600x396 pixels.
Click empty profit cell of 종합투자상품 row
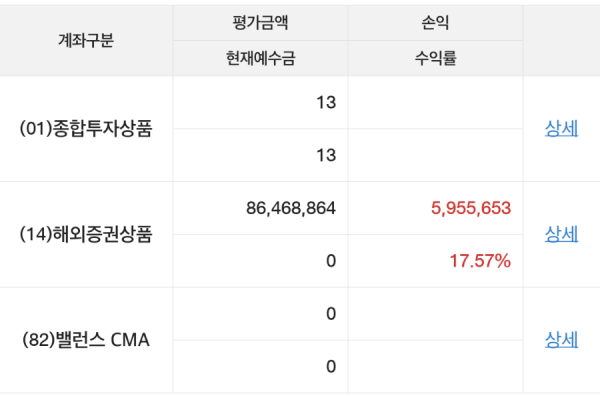[435, 103]
